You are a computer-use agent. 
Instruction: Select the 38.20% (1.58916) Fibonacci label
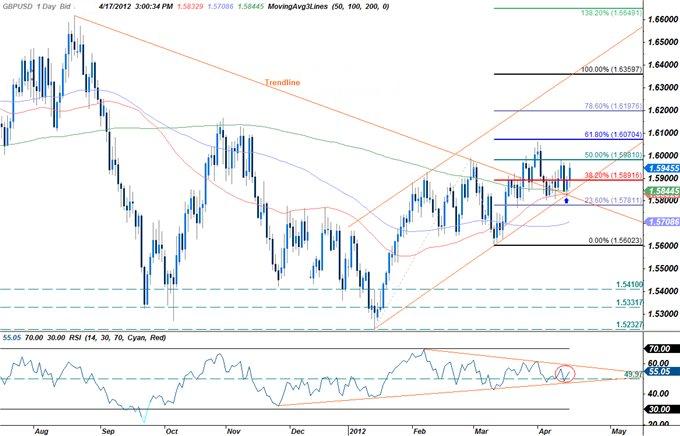click(x=612, y=175)
